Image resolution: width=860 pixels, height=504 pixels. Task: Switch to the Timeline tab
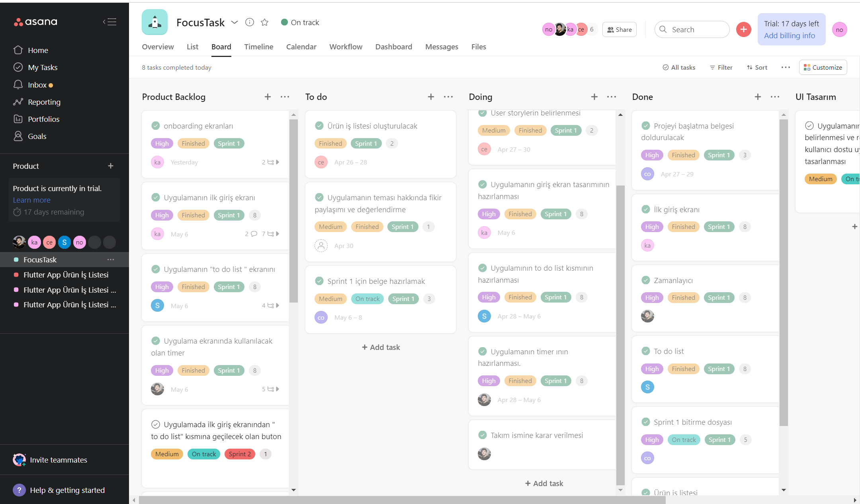pyautogui.click(x=258, y=47)
